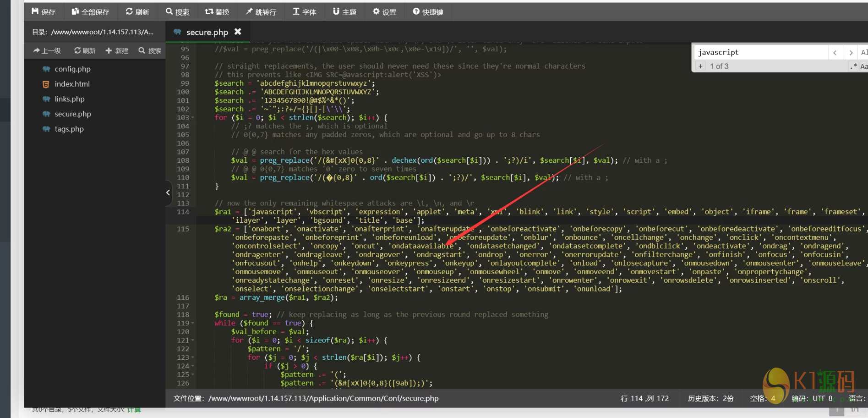The height and width of the screenshot is (418, 868).
Task: Open the Replace (替换) tool
Action: [217, 12]
